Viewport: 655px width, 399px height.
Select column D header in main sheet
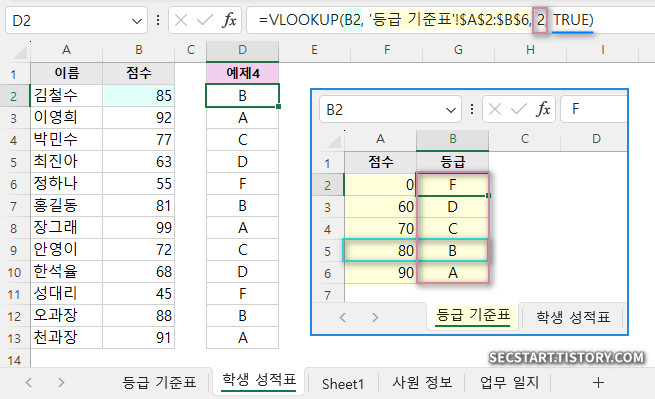pos(242,50)
